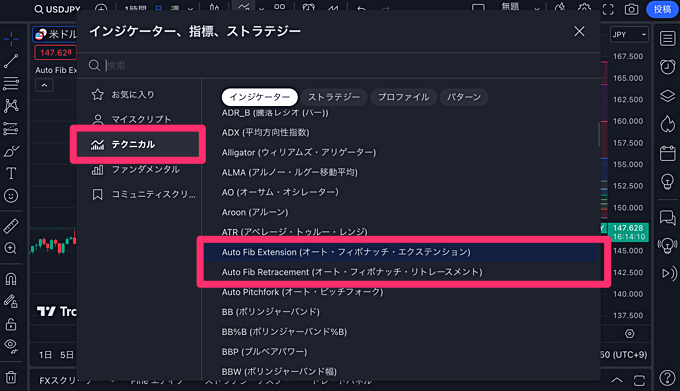
Task: Open the watchlist panel
Action: point(667,39)
